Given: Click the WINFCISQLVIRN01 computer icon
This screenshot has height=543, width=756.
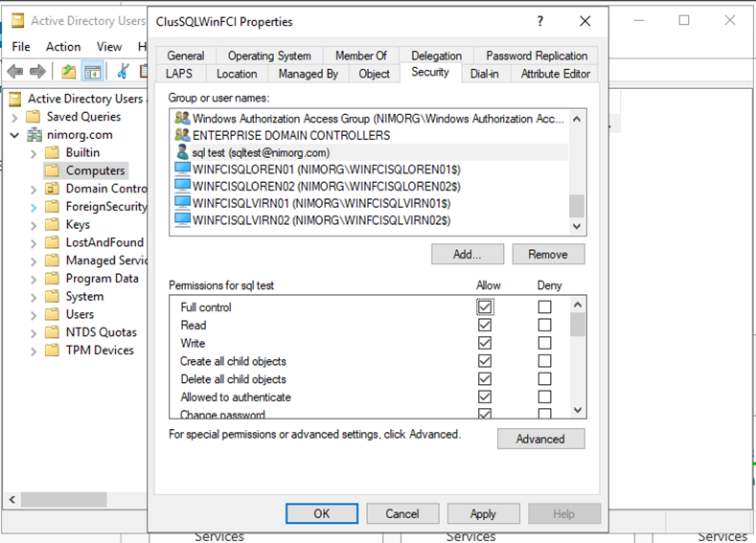Looking at the screenshot, I should pos(182,203).
